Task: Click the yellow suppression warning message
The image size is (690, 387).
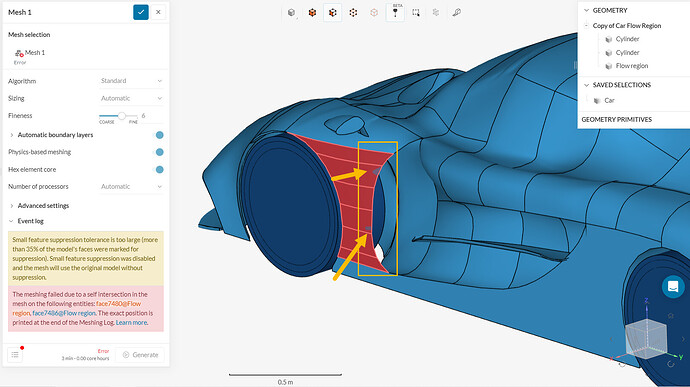Action: pos(86,258)
